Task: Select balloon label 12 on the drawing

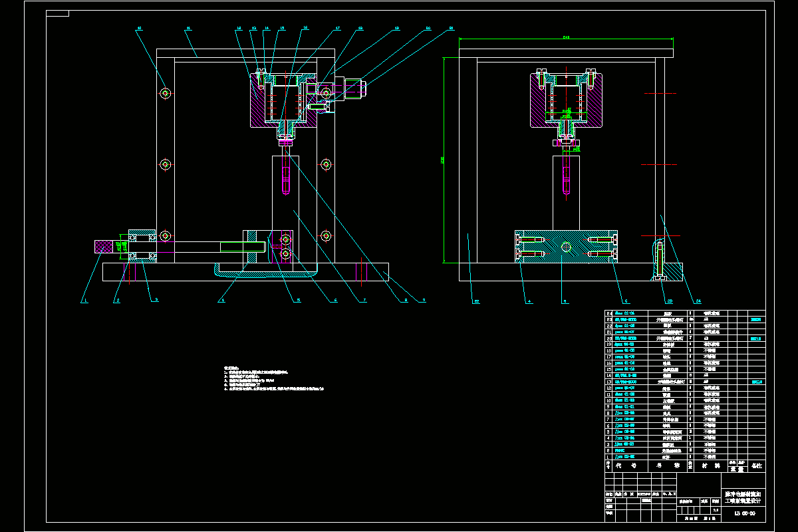Action: click(239, 29)
